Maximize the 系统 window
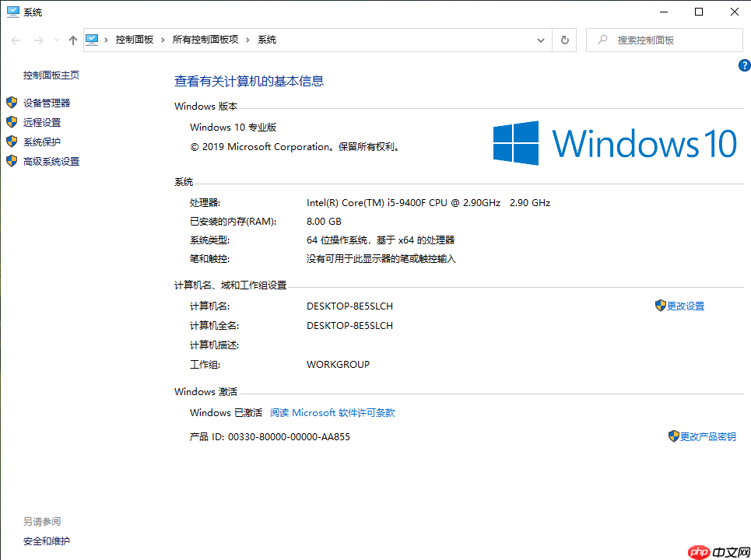Image resolution: width=751 pixels, height=560 pixels. pos(699,12)
